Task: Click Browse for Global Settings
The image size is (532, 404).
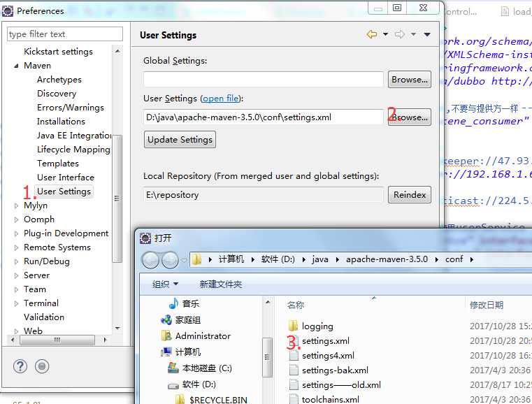Action: [x=410, y=80]
